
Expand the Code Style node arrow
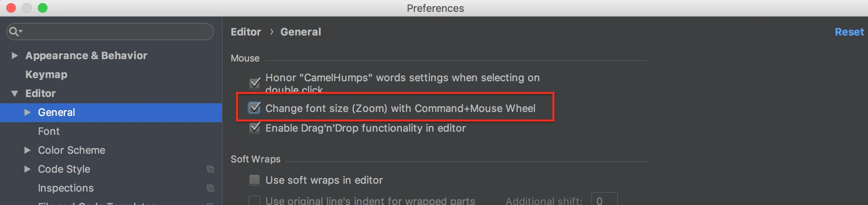pyautogui.click(x=27, y=169)
